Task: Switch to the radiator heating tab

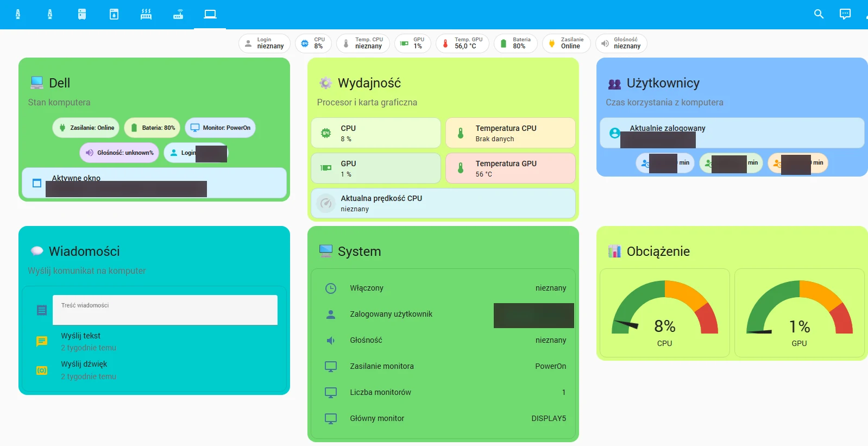Action: pyautogui.click(x=146, y=14)
